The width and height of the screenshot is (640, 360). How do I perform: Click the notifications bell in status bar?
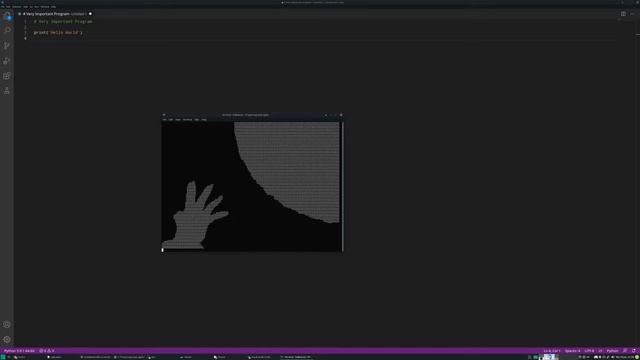point(633,351)
